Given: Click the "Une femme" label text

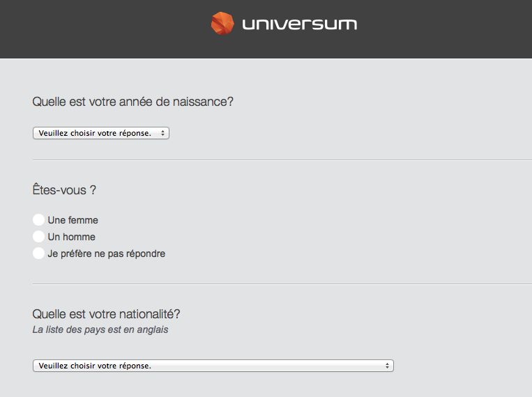Looking at the screenshot, I should [73, 220].
